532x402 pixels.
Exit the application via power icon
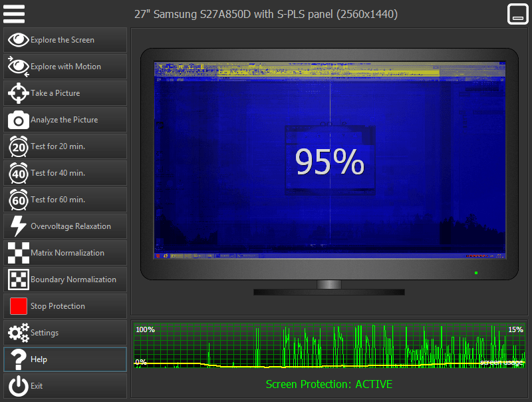19,386
